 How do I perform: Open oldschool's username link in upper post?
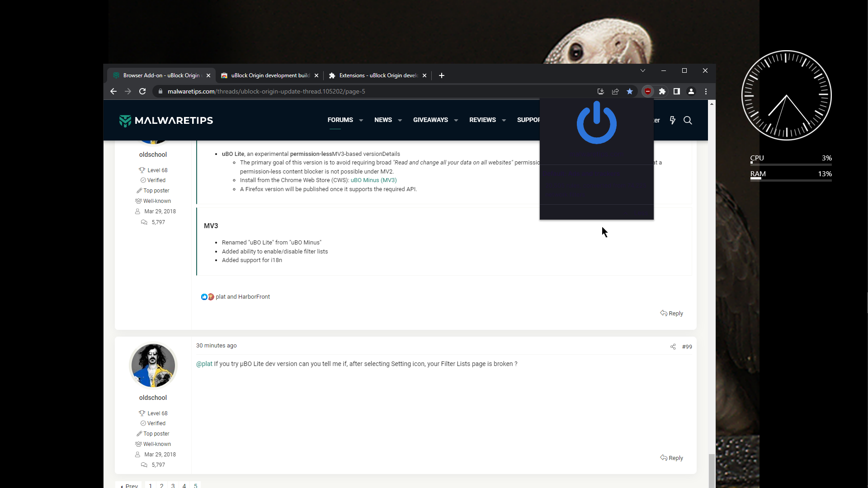click(153, 155)
